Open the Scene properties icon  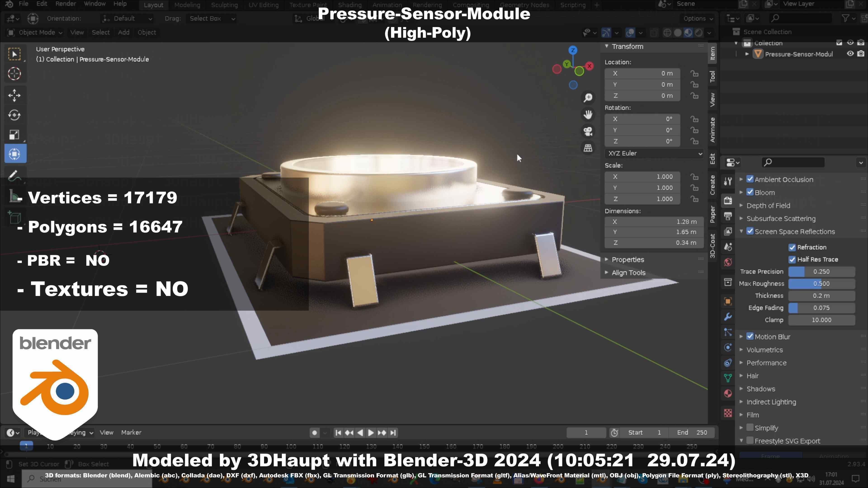tap(728, 247)
